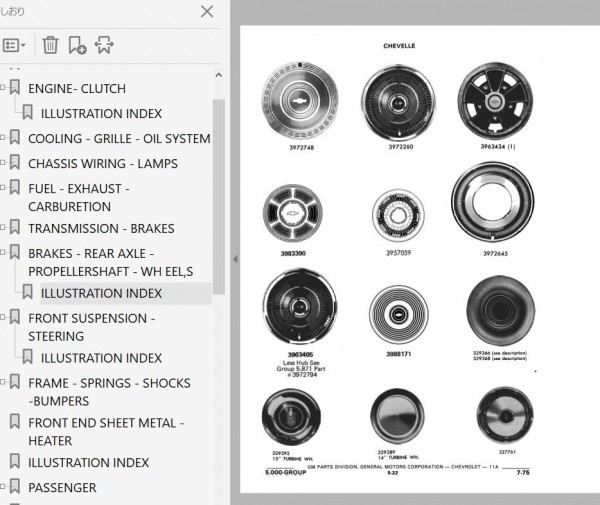Open FRAME - SPRINGS - SHOCKS -BUMPERS bookmark
Image resolution: width=600 pixels, height=505 pixels.
click(109, 392)
